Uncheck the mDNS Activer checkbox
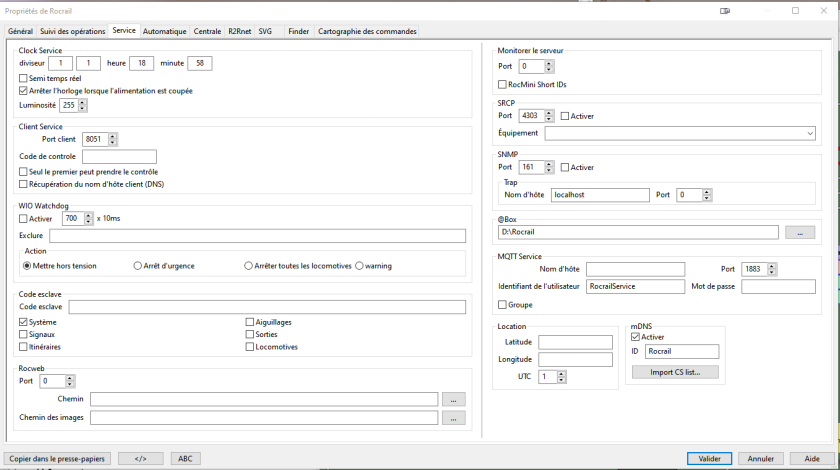 coord(636,337)
